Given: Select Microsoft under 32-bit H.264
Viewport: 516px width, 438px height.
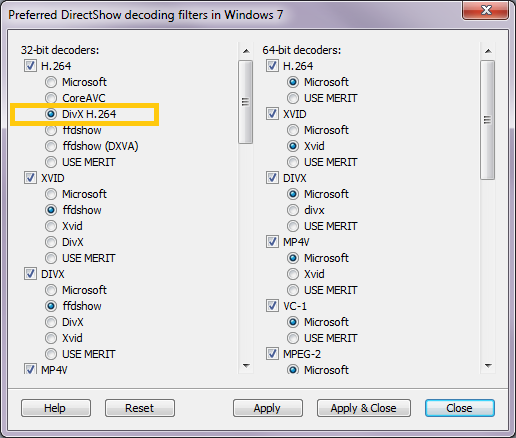Looking at the screenshot, I should (x=51, y=82).
